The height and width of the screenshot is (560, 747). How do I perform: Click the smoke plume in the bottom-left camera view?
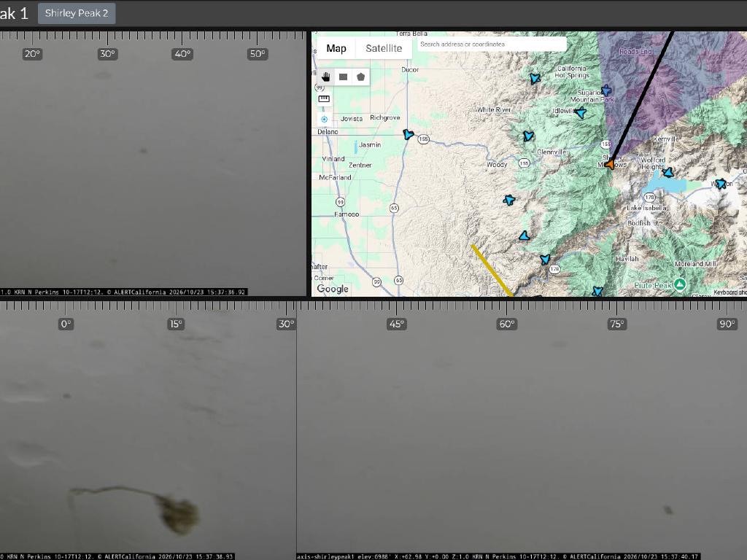click(x=177, y=514)
